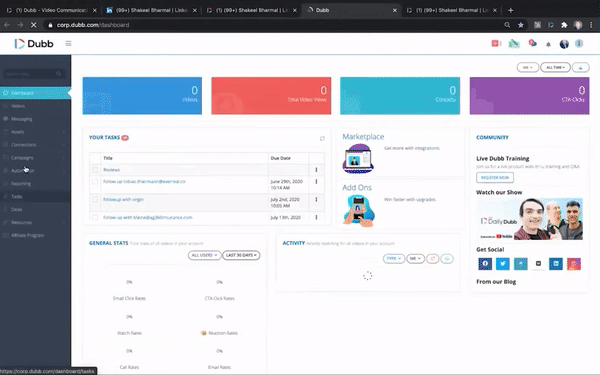Open options menu for follow up with virgin task

tap(316, 199)
